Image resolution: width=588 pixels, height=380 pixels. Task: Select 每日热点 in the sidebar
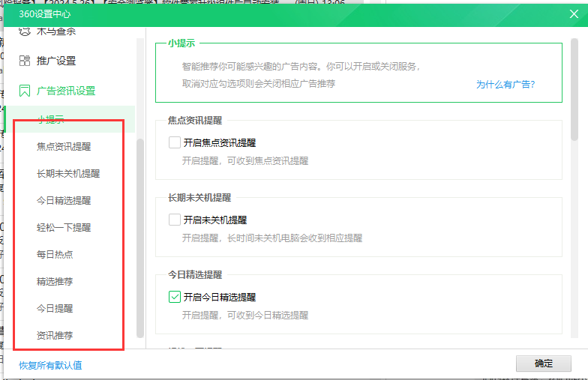[x=55, y=255]
